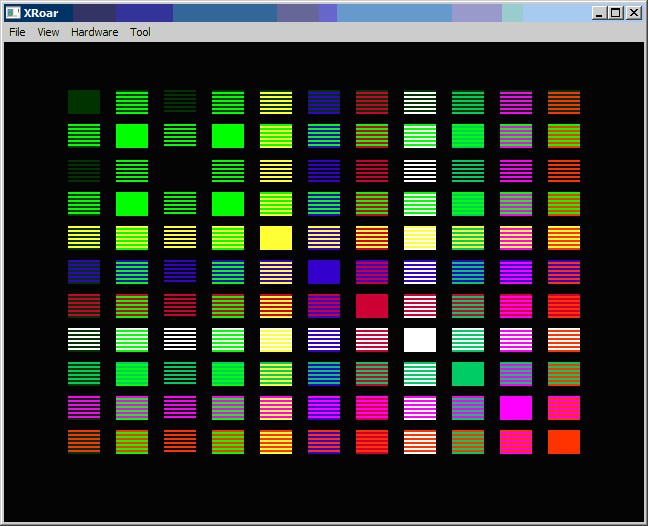Minimize the XRoar window
Image resolution: width=648 pixels, height=526 pixels.
[x=599, y=13]
